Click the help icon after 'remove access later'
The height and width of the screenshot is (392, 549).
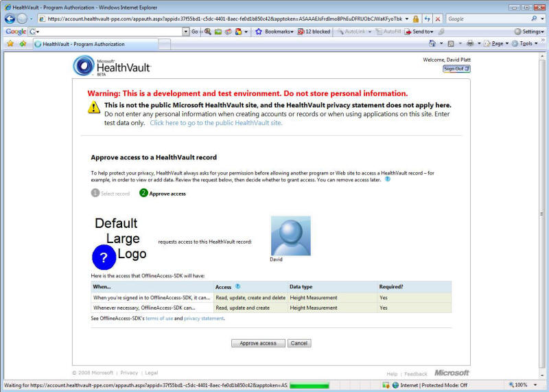[x=388, y=179]
